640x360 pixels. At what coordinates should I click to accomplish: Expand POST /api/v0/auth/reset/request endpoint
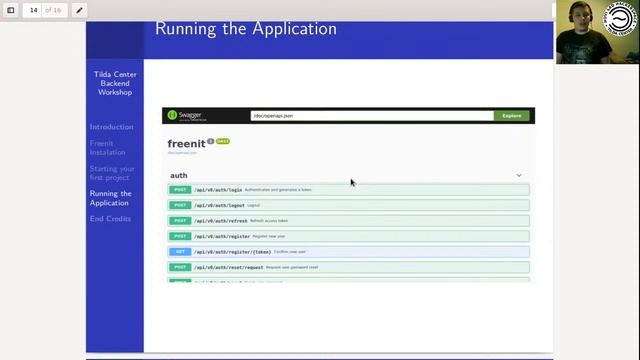[x=349, y=267]
